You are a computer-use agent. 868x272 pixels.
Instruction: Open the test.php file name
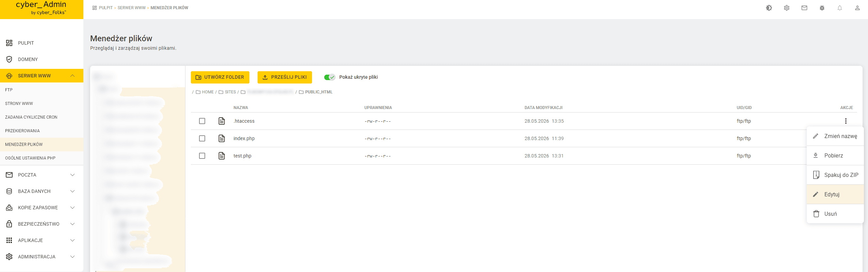pyautogui.click(x=242, y=156)
